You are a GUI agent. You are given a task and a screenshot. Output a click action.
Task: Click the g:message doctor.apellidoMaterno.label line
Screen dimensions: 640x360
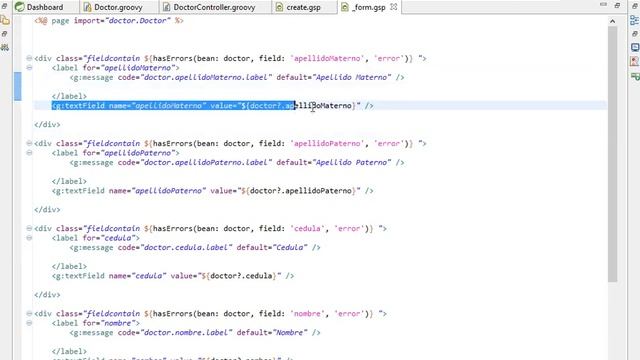pos(237,77)
